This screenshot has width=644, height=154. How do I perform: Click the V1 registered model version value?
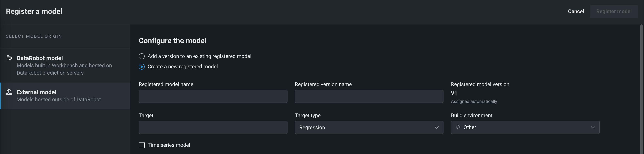pyautogui.click(x=454, y=93)
